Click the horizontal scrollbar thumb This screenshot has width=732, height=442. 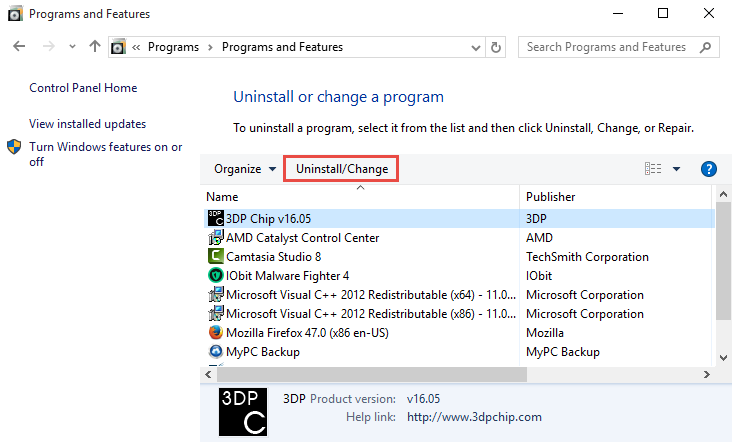[x=372, y=374]
